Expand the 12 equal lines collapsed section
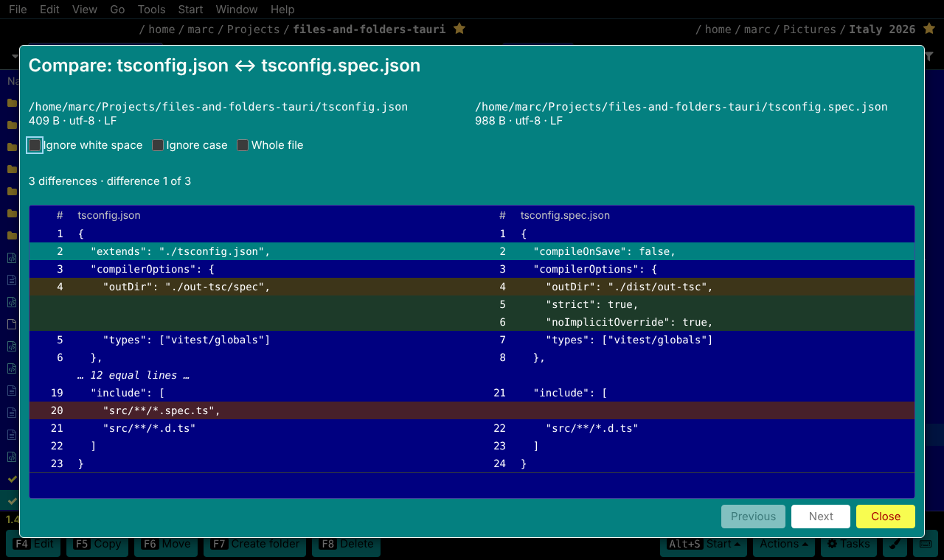Viewport: 944px width, 560px height. (133, 375)
